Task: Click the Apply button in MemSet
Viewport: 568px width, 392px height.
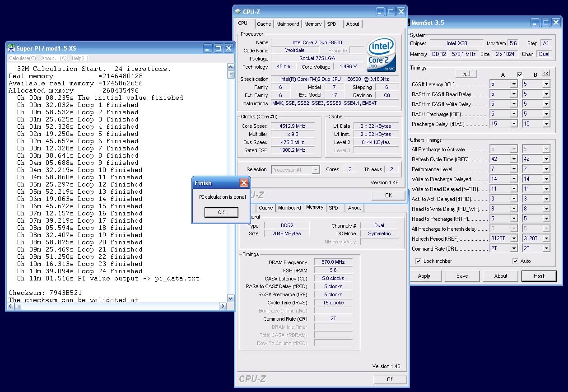Action: point(424,276)
